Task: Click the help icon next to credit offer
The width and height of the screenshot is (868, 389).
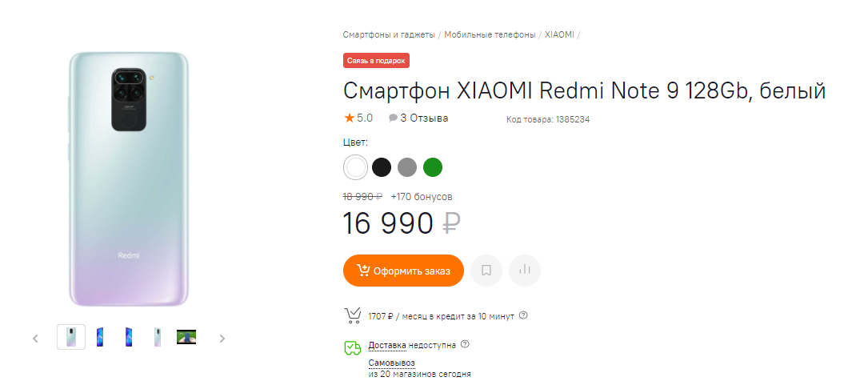Action: 523,315
